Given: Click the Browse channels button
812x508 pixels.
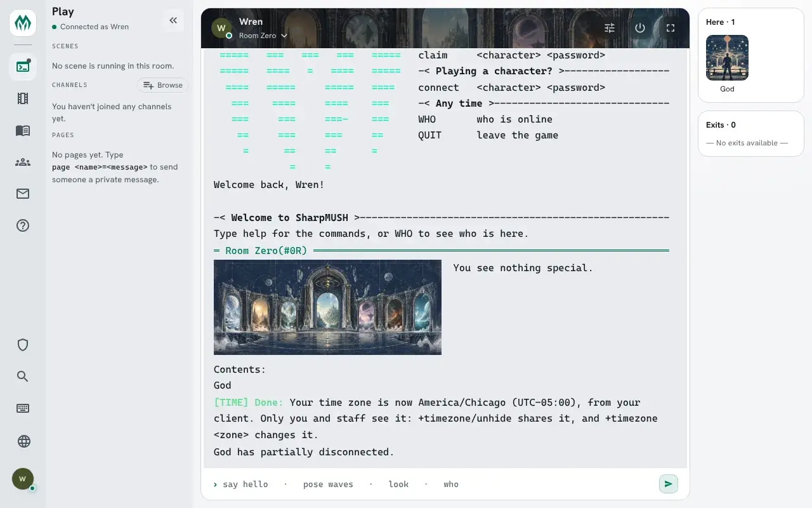Looking at the screenshot, I should pos(162,85).
